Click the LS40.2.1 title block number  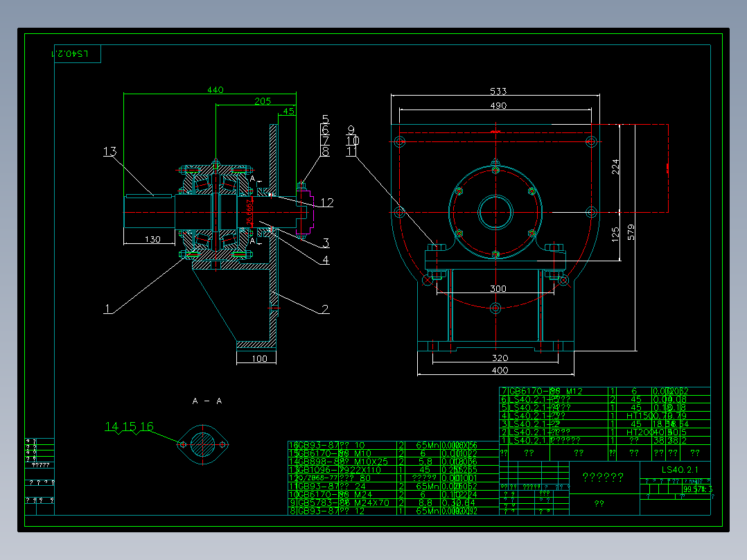click(x=680, y=469)
